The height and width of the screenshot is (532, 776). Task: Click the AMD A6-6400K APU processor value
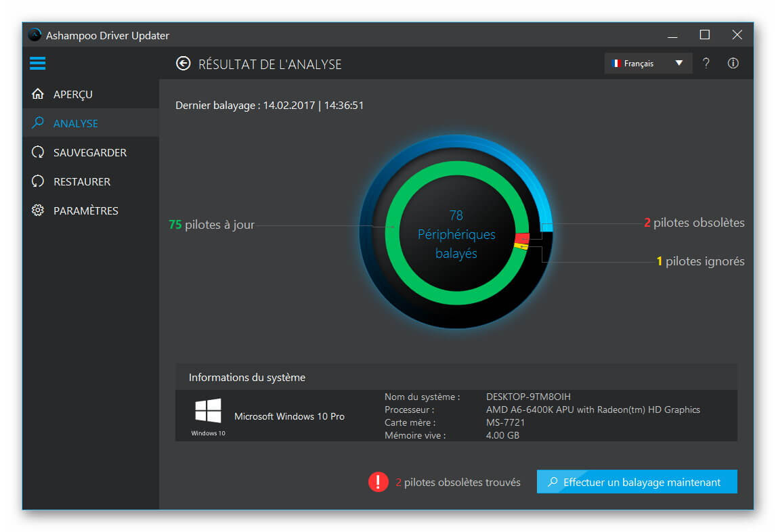(593, 409)
